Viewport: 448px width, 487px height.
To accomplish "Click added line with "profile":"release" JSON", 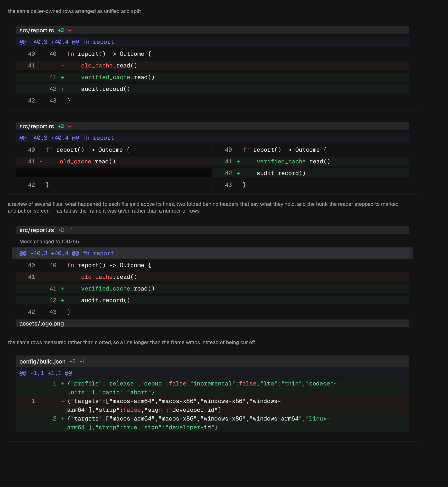I will (212, 388).
